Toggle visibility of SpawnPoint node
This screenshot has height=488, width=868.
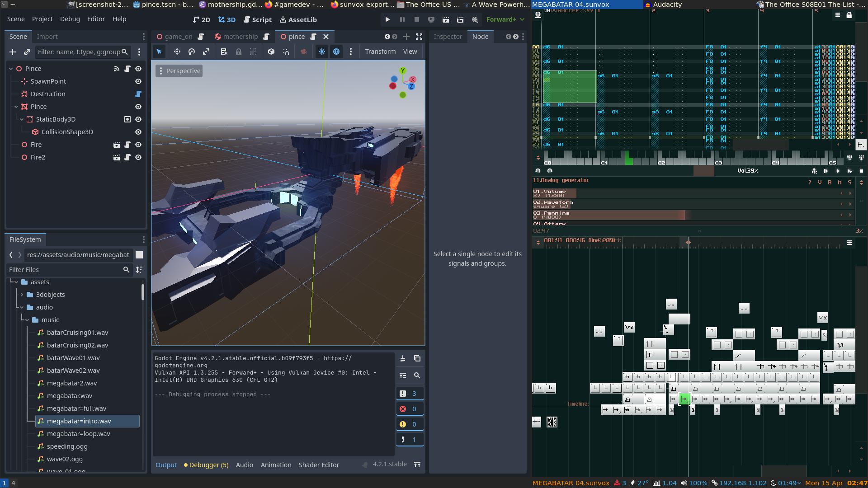138,81
